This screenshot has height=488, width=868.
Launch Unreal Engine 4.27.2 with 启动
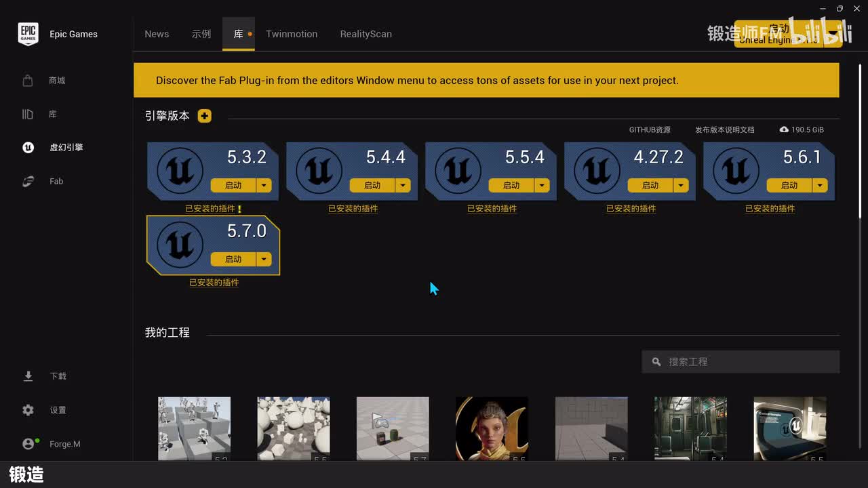(x=650, y=185)
